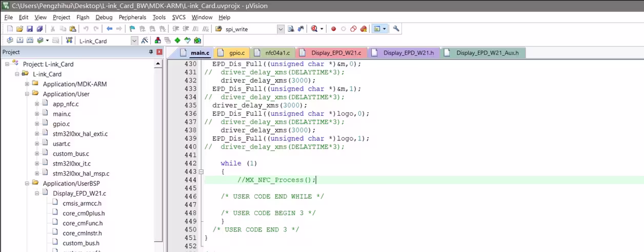Open Configuration with the wrench icon

click(x=396, y=29)
